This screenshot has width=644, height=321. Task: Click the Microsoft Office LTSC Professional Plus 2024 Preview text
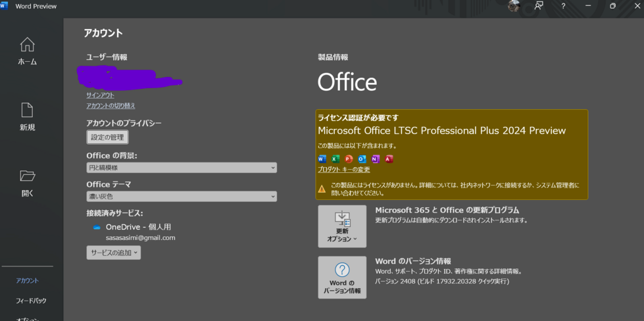pyautogui.click(x=442, y=130)
